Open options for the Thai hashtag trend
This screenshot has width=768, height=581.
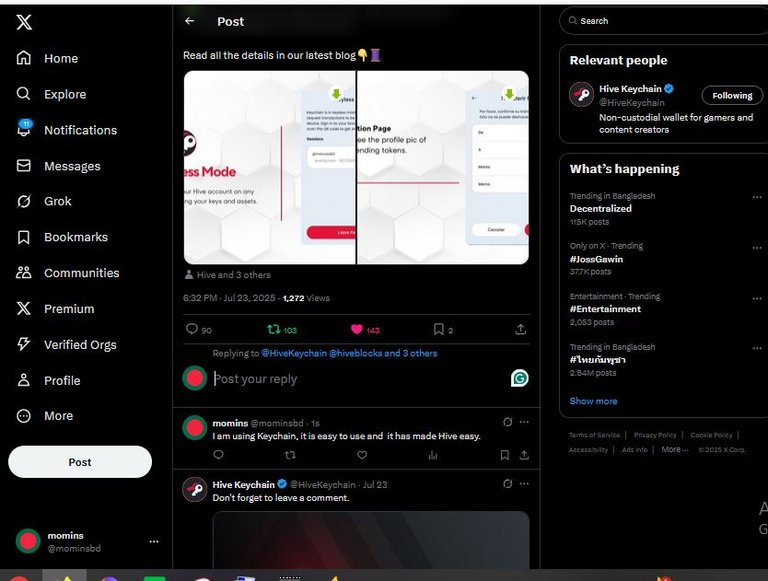click(757, 348)
